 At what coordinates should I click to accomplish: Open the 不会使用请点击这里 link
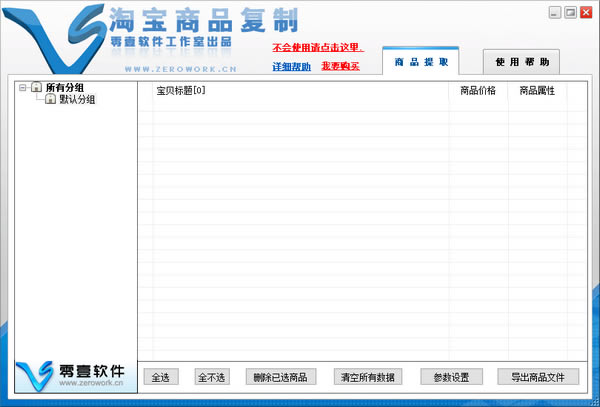[x=317, y=47]
